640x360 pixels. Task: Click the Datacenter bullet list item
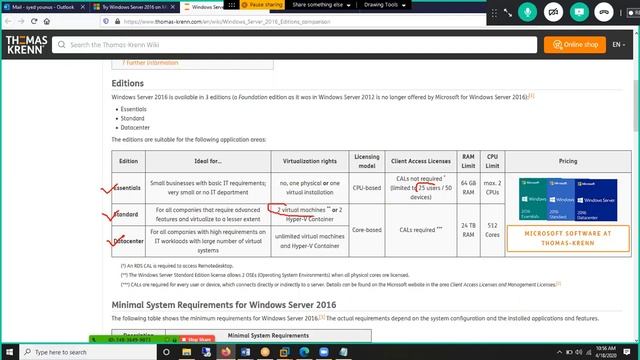click(x=135, y=127)
